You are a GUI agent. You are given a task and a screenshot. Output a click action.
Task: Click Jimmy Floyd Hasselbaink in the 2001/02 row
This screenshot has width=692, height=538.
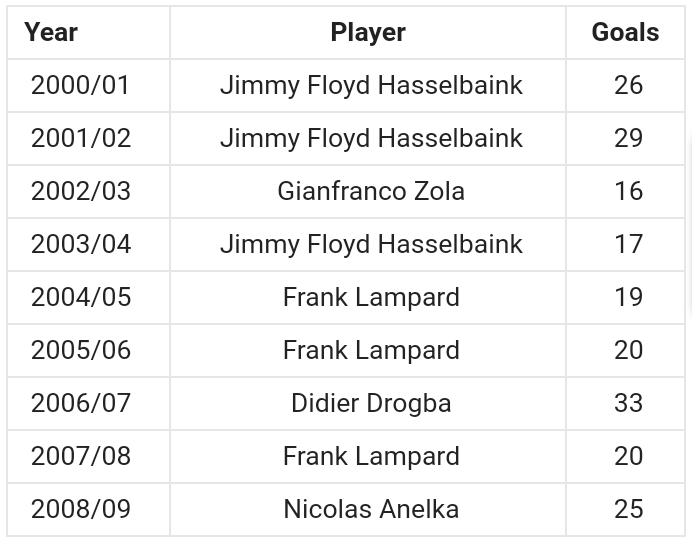371,138
